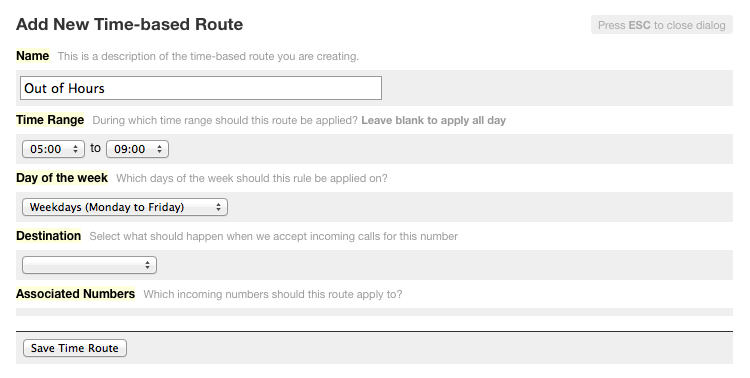The width and height of the screenshot is (750, 378).
Task: Click the Leave blank to apply all day hint
Action: tap(433, 121)
